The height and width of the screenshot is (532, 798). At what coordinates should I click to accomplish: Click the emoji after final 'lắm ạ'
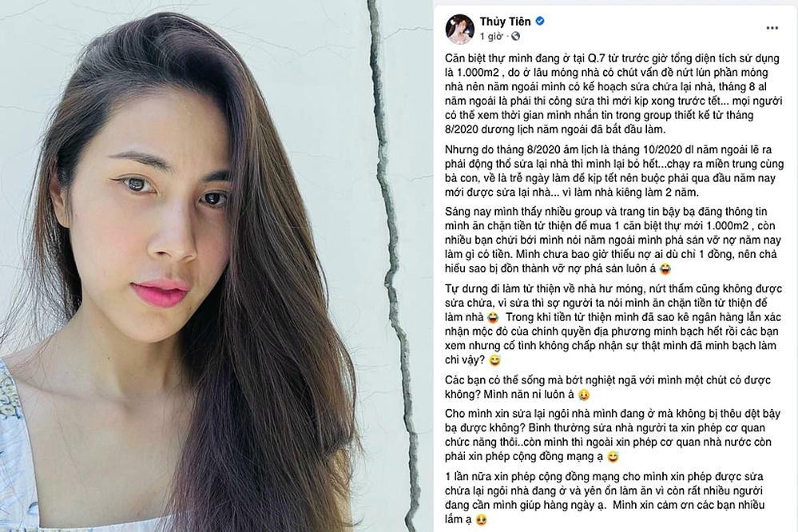(480, 520)
